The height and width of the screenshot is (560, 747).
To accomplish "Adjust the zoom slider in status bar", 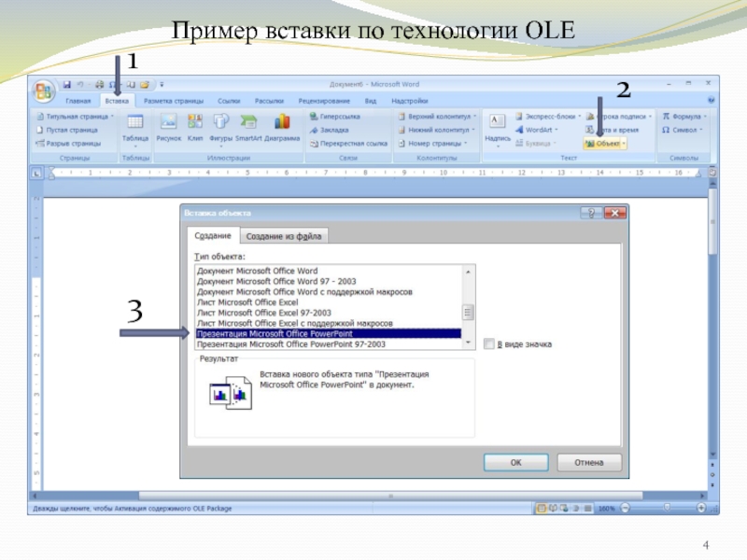I will point(665,509).
